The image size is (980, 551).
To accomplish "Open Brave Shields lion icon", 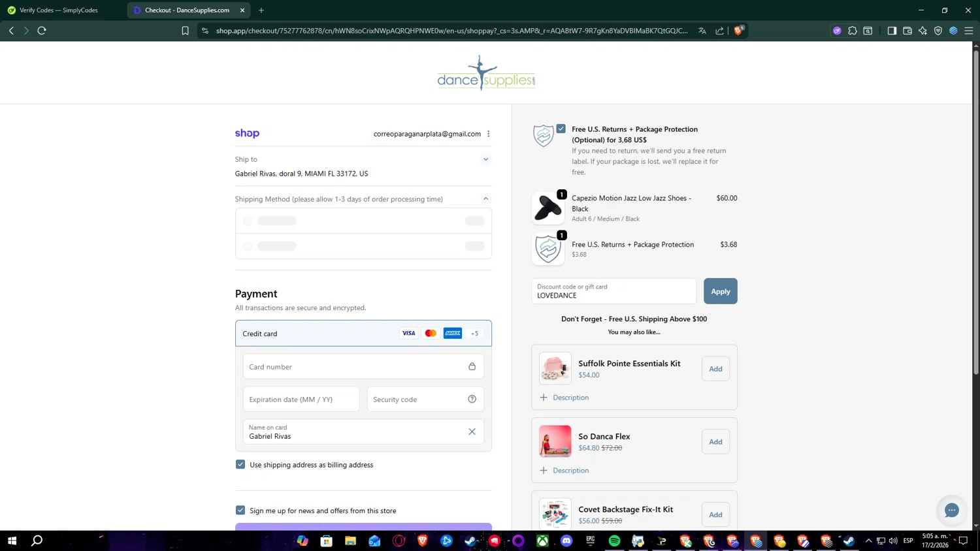I will [739, 30].
